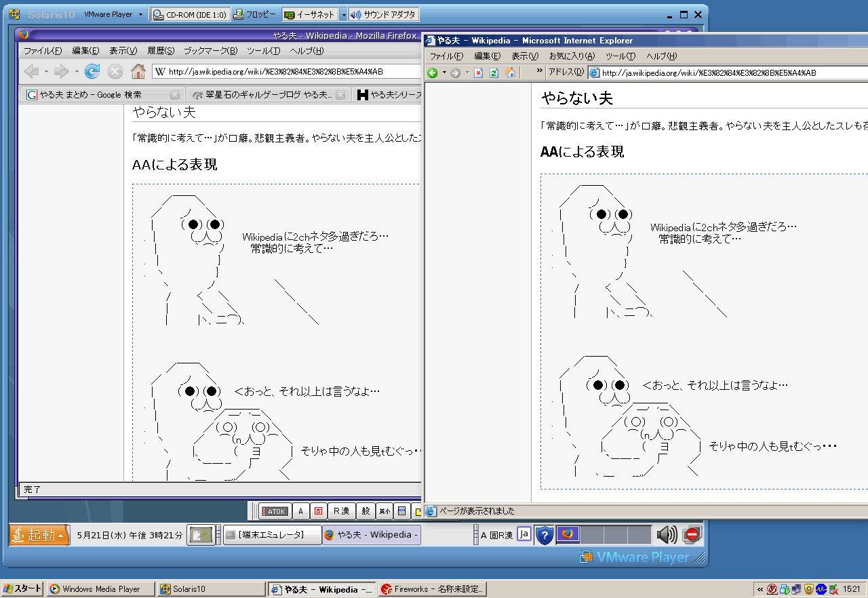Screen dimensions: 868x598
Task: Toggle VMware Ethernet (イーサネット) device
Action: click(x=309, y=14)
